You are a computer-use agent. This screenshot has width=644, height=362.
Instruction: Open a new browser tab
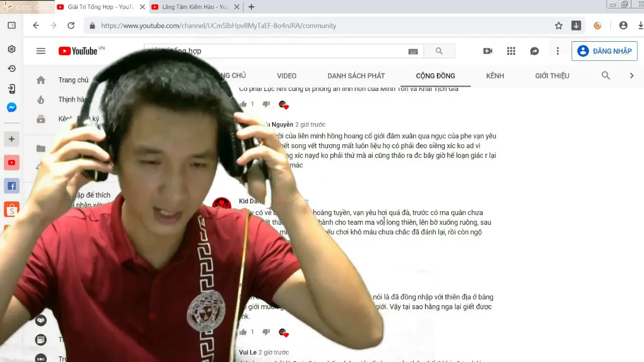pyautogui.click(x=252, y=7)
